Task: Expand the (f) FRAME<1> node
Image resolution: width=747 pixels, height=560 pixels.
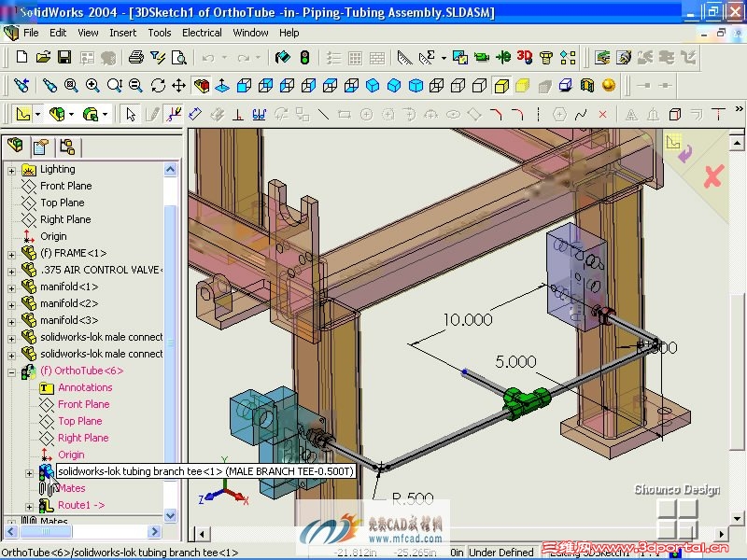Action: click(x=11, y=254)
